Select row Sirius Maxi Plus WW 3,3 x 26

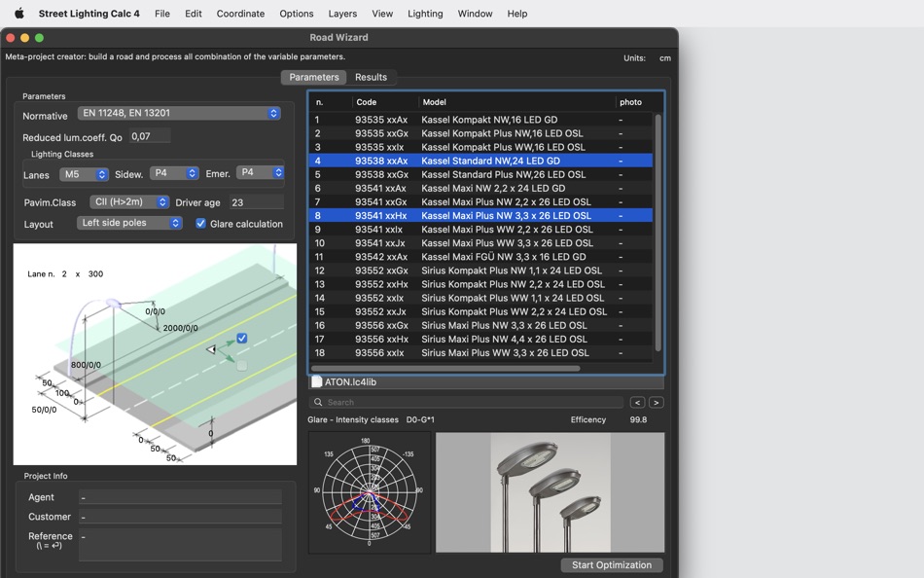click(x=480, y=352)
